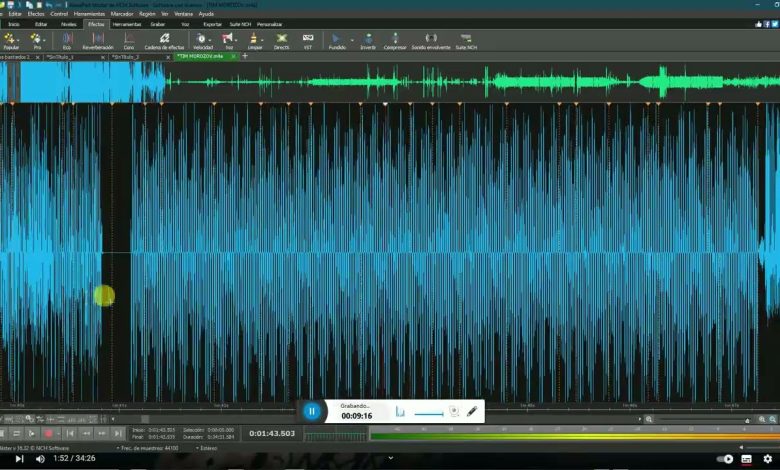Open the Coro effect
This screenshot has width=780, height=470.
(128, 40)
